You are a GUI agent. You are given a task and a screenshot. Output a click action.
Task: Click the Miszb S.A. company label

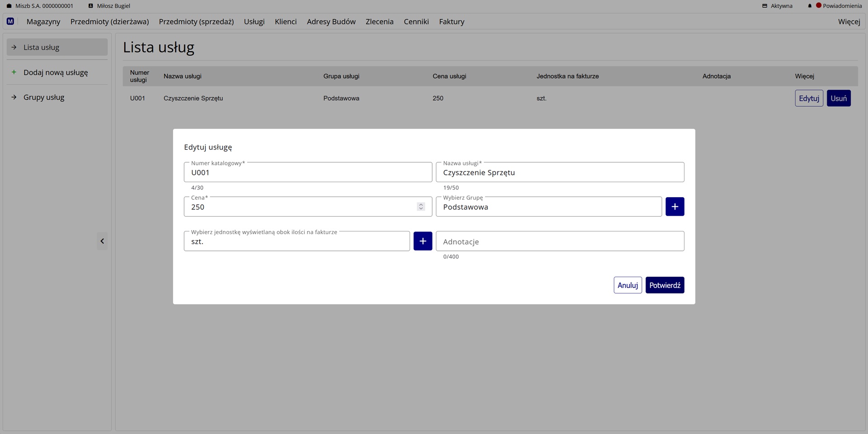(40, 6)
